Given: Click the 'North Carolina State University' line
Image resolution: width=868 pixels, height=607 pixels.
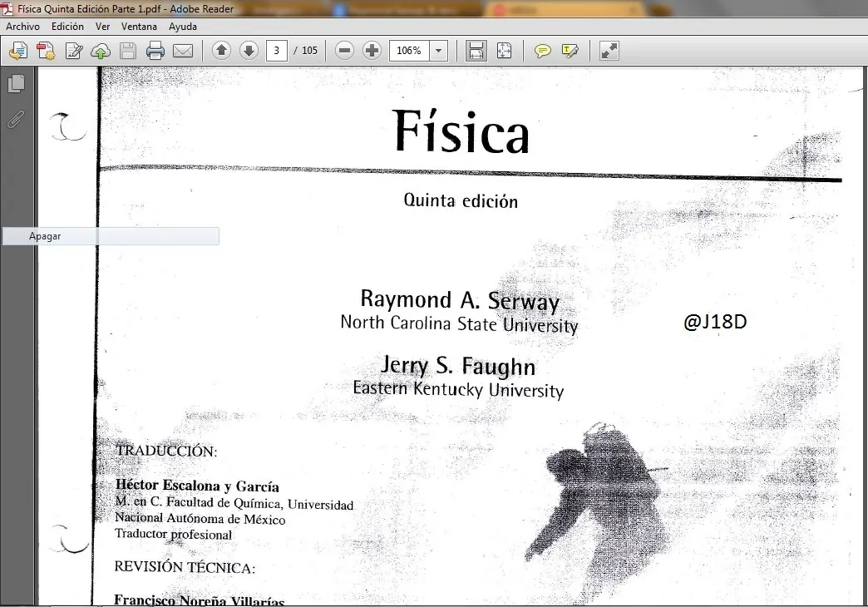Looking at the screenshot, I should click(459, 323).
